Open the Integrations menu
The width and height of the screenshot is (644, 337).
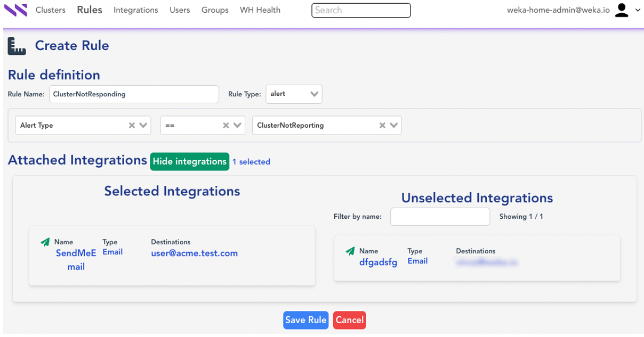tap(135, 10)
